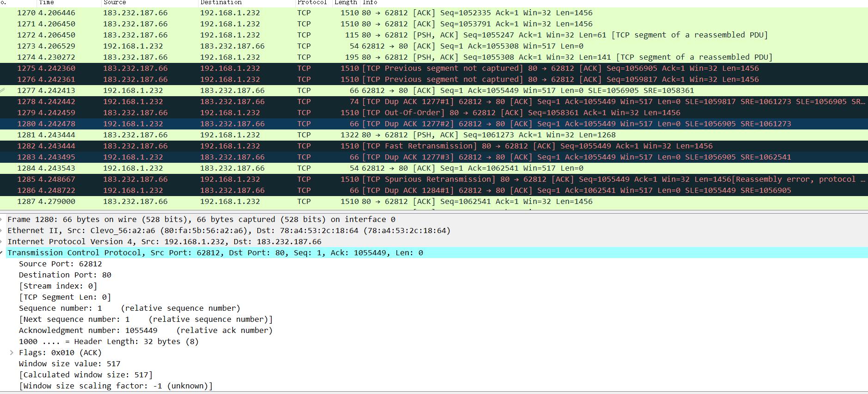Viewport: 868px width, 394px height.
Task: Select packet 1287 with Seq=1062541
Action: [434, 202]
